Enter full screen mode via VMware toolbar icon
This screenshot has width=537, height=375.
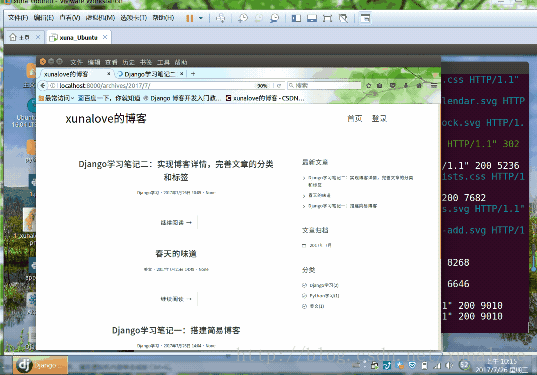[327, 18]
